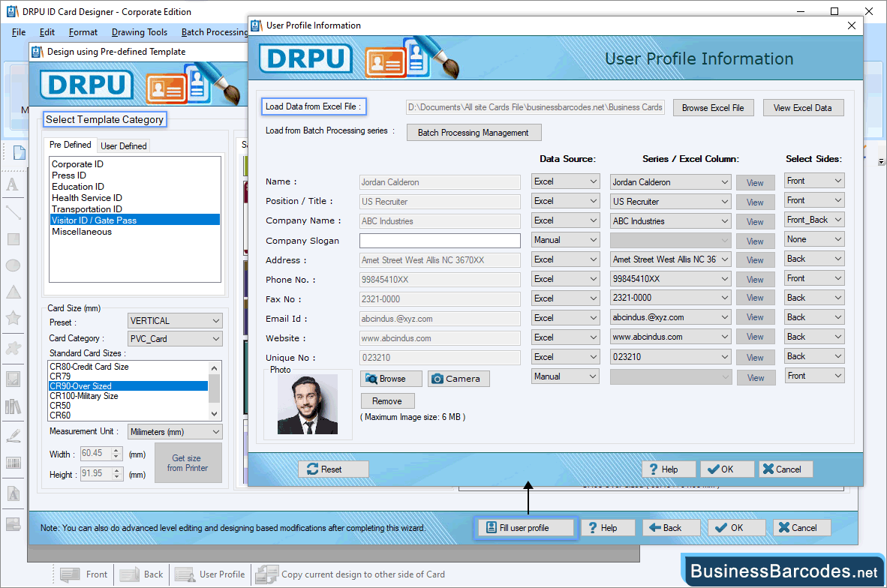Click into Company Slogan text field
This screenshot has width=887, height=588.
tap(440, 240)
